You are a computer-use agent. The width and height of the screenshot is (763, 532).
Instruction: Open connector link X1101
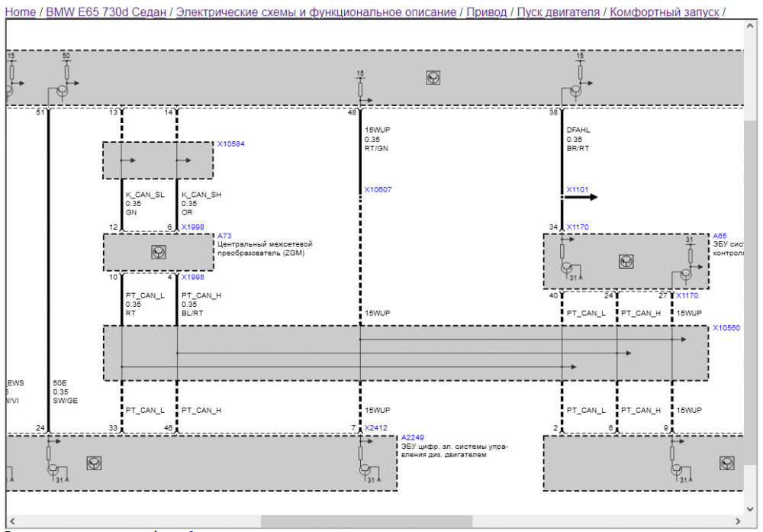(577, 189)
